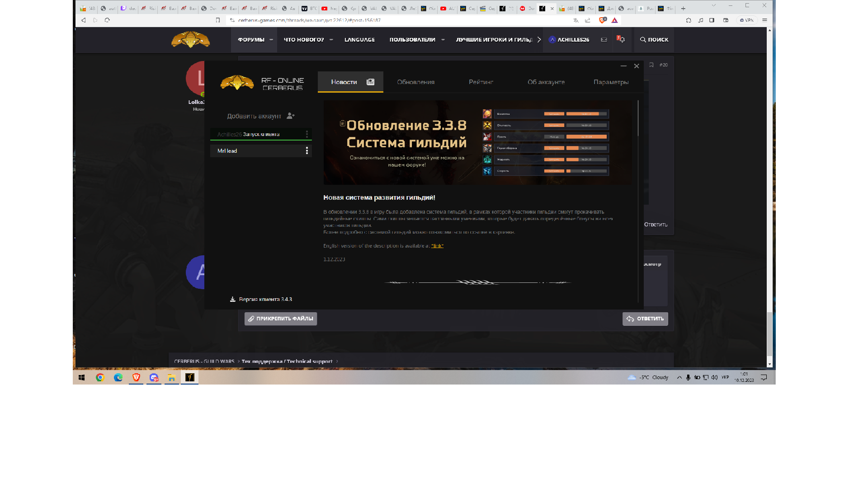This screenshot has width=868, height=488.
Task: Open options menu for Mrl lead account
Action: pyautogui.click(x=307, y=150)
